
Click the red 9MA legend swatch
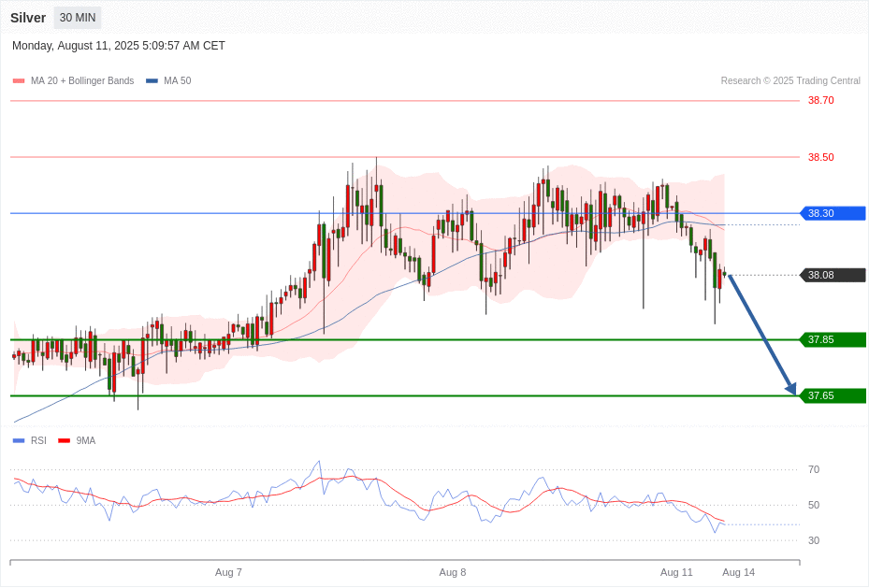(65, 440)
